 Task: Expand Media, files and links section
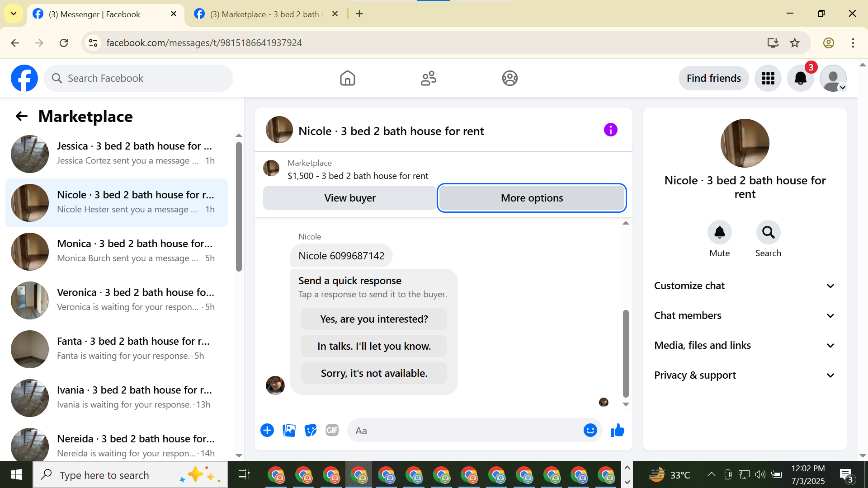745,345
